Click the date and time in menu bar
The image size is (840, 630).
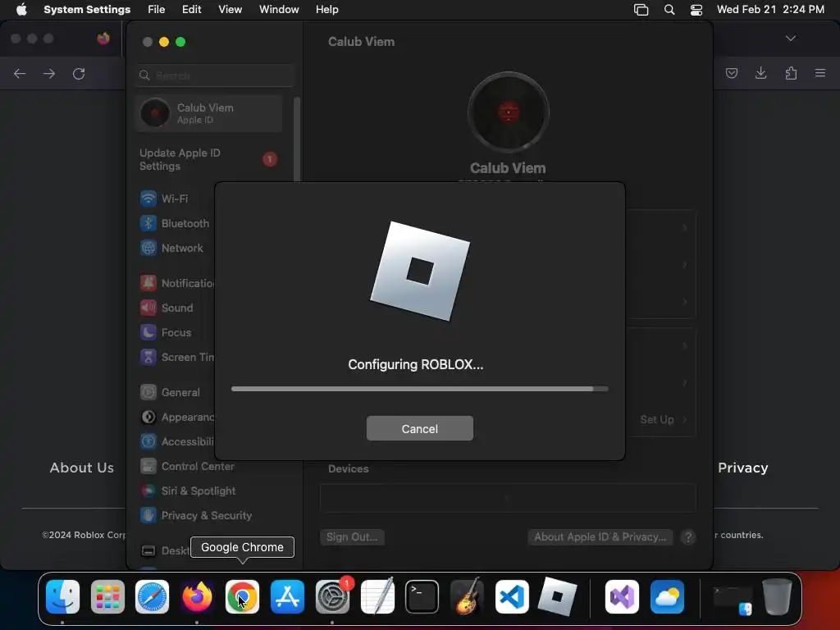770,10
